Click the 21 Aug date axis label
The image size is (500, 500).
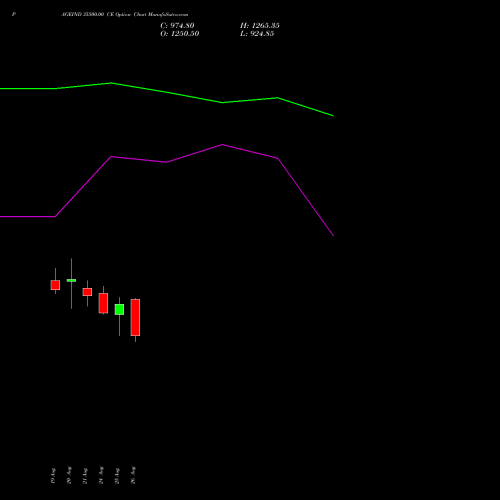[x=85, y=476]
